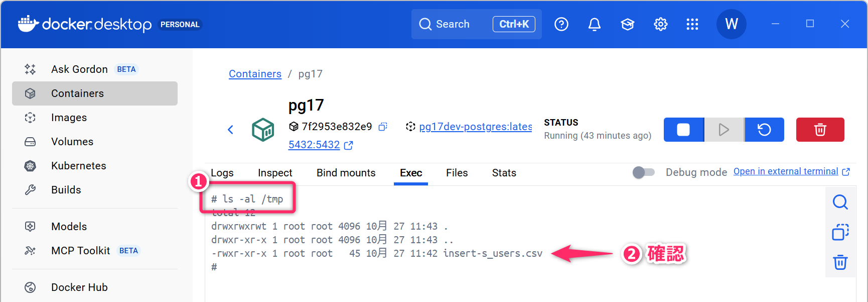The width and height of the screenshot is (868, 302).
Task: Click the help question mark icon
Action: tap(561, 24)
